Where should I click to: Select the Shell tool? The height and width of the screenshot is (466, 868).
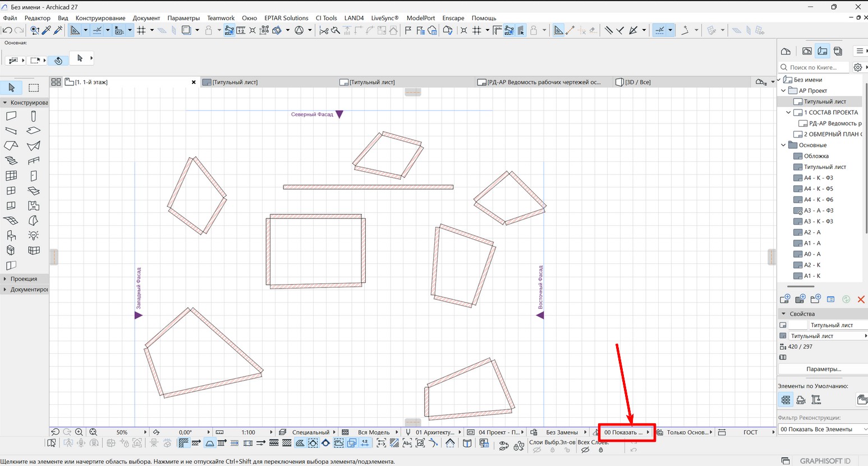(x=34, y=146)
